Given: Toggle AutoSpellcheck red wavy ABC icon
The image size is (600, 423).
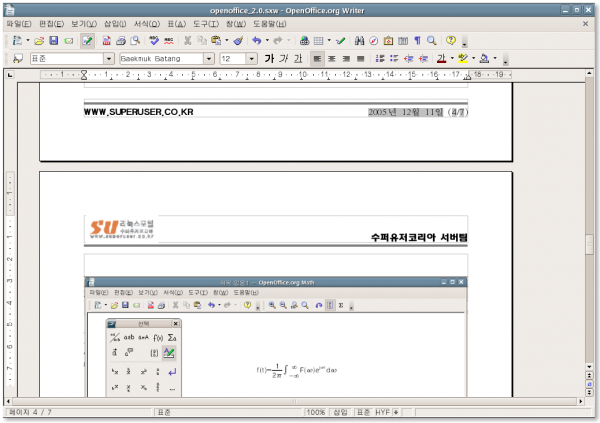Looking at the screenshot, I should 168,41.
